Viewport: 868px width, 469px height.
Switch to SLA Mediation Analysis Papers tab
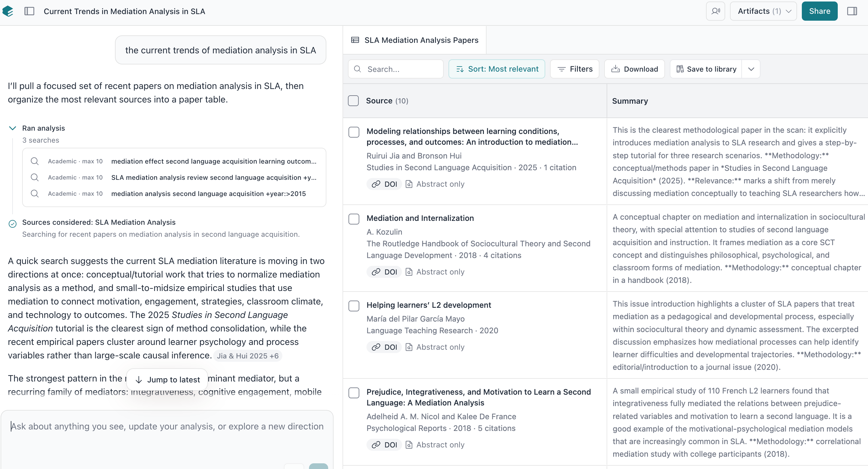[x=414, y=40]
